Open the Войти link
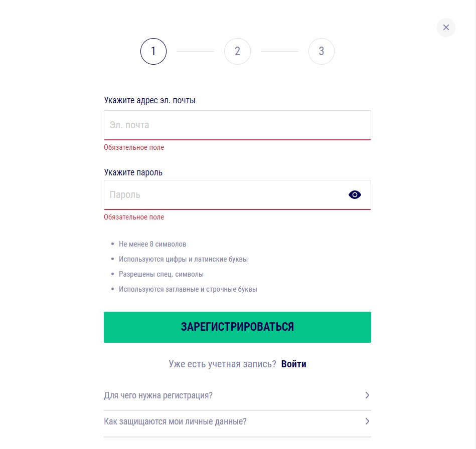 tap(293, 364)
